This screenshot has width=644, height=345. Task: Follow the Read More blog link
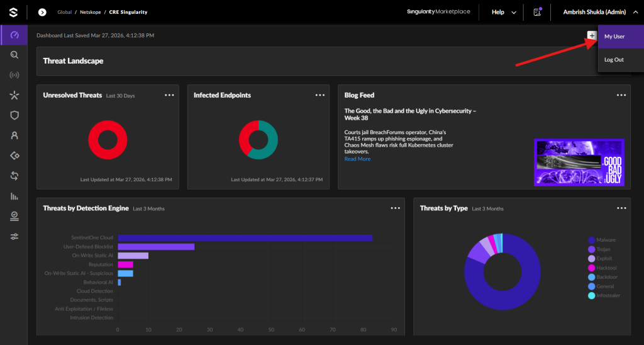[x=357, y=159]
